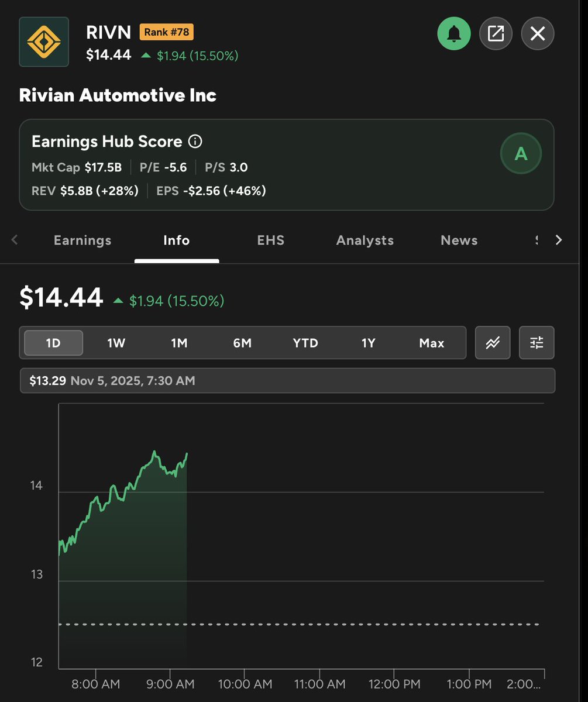Select the 1Y chart range
Image resolution: width=588 pixels, height=702 pixels.
(x=368, y=343)
